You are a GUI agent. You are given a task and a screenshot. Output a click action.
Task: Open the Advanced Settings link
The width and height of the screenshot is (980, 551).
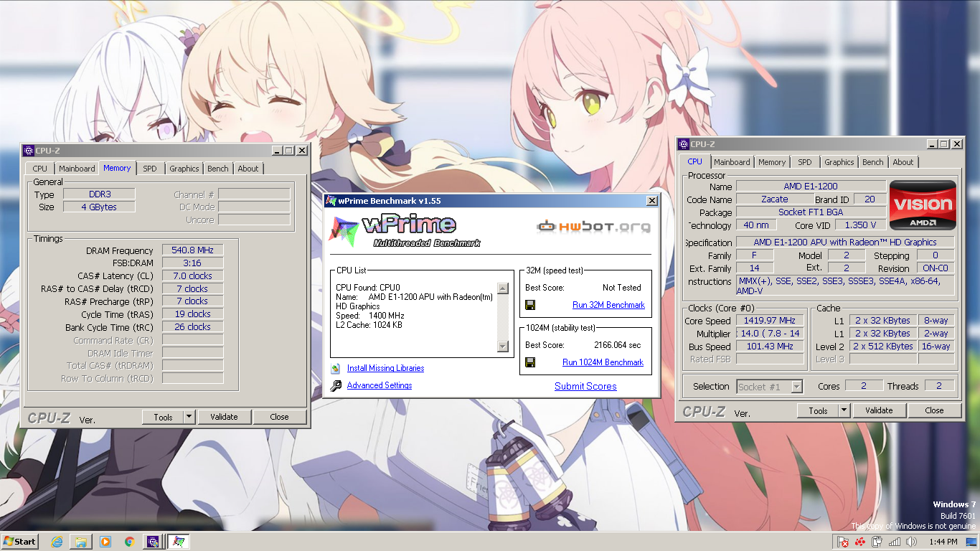pos(380,385)
